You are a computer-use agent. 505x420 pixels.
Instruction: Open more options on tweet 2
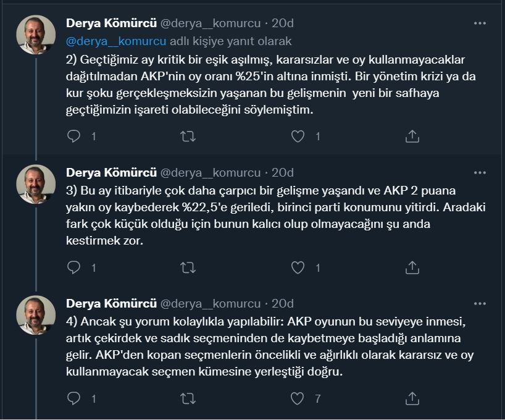click(x=480, y=23)
